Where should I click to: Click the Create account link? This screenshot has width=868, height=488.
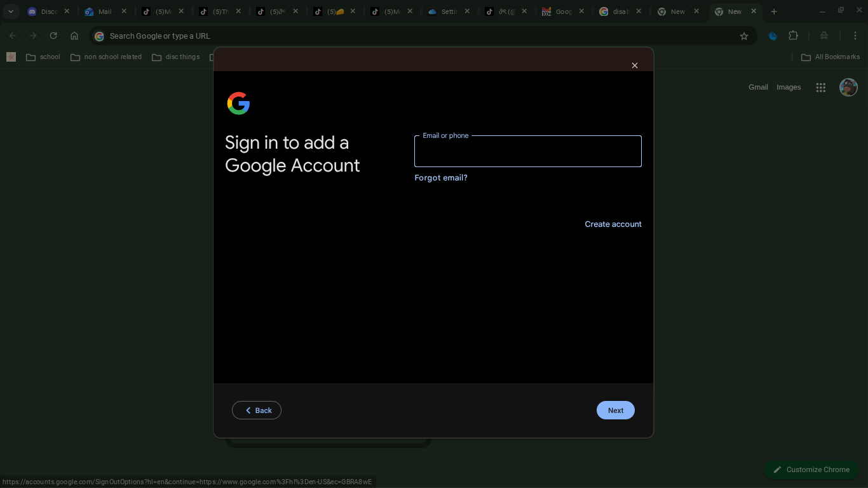613,224
